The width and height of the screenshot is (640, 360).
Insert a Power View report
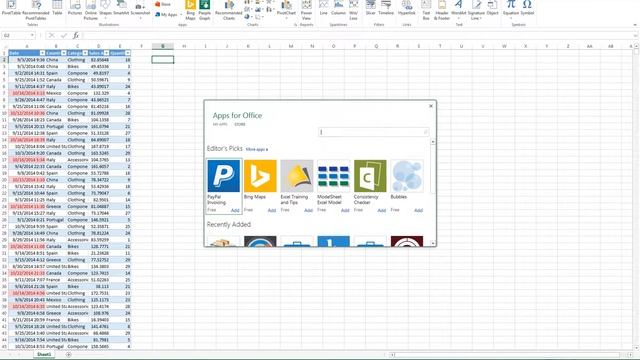pos(306,10)
